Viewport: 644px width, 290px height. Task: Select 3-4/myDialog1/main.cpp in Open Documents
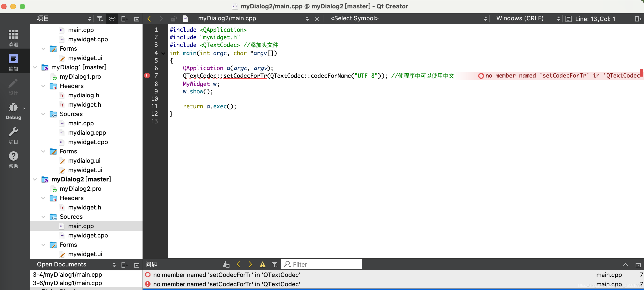pos(67,274)
